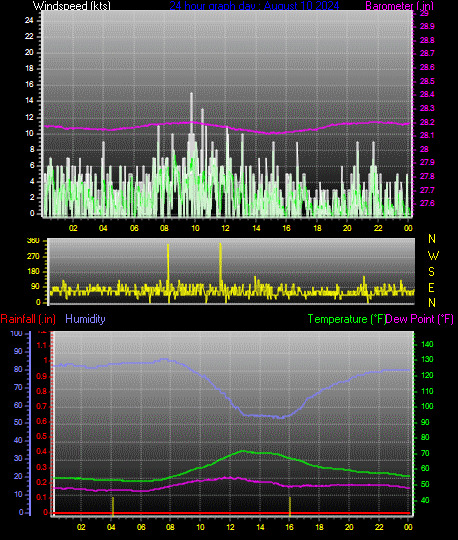
Task: Click the yellow rainfall marker at hour 04
Action: 113,506
